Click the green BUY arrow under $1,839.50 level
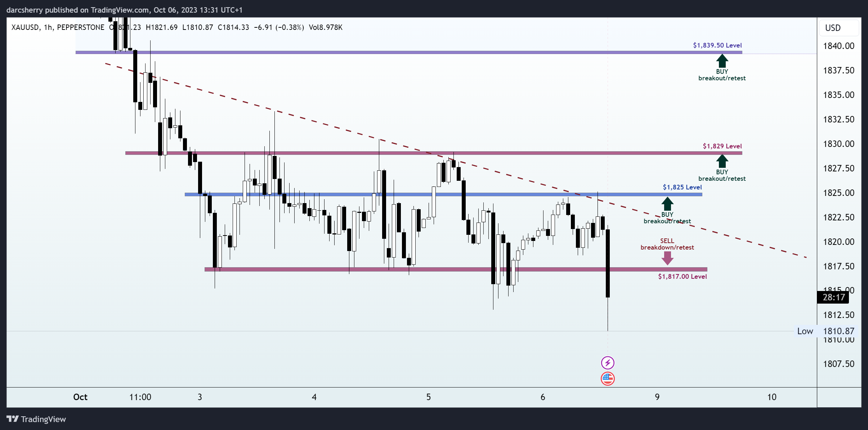The width and height of the screenshot is (868, 430). [722, 61]
